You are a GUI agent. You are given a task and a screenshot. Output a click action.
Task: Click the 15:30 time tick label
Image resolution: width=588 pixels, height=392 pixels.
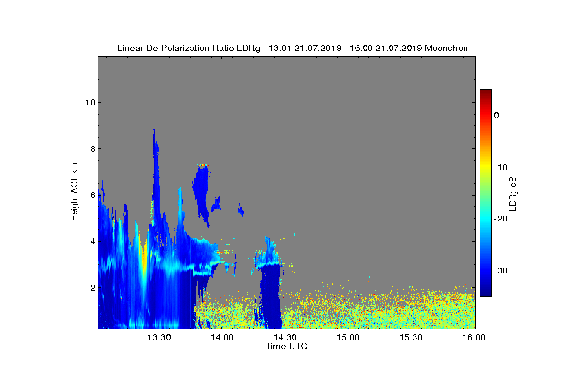(x=412, y=337)
